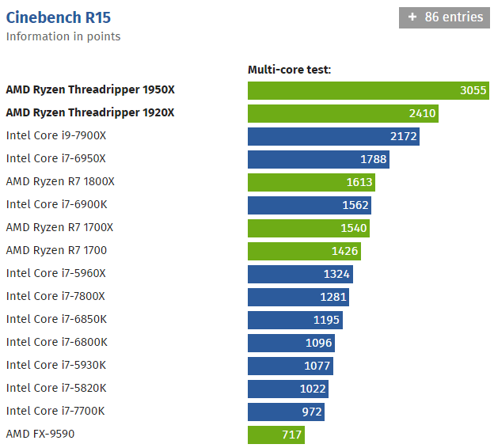Select the Intel Core i7-5930K bar
The image size is (494, 448).
(290, 366)
